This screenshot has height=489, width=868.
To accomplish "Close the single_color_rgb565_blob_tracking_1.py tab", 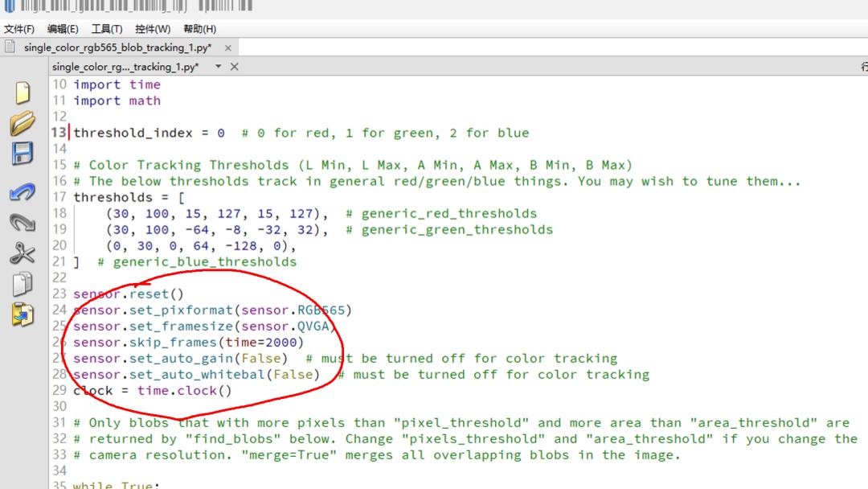I will 228,48.
